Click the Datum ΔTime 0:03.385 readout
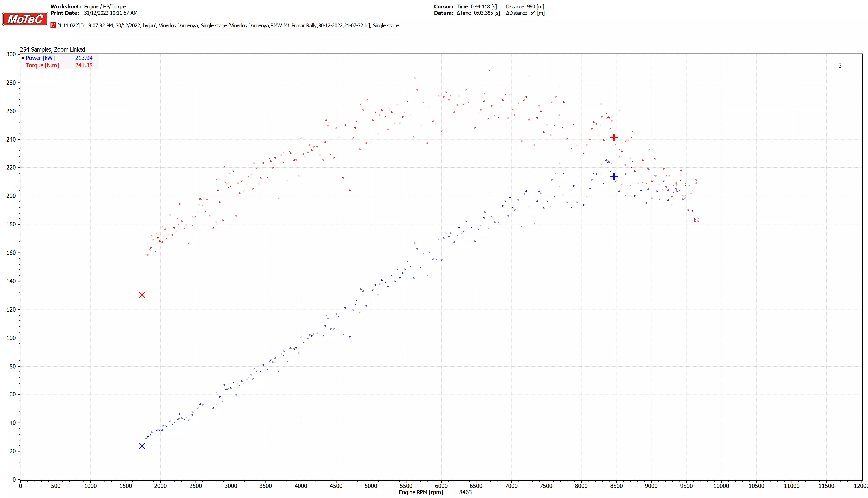This screenshot has height=498, width=868. [478, 13]
